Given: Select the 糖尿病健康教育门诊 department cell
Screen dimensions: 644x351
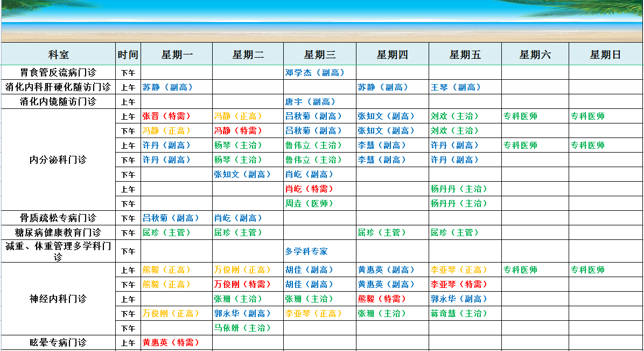Looking at the screenshot, I should tap(58, 232).
